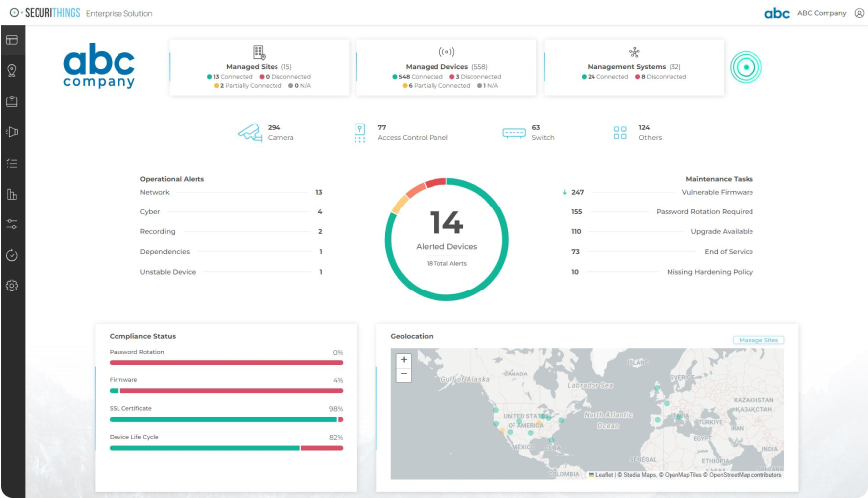
Task: Click the Switch device icon
Action: [x=513, y=133]
